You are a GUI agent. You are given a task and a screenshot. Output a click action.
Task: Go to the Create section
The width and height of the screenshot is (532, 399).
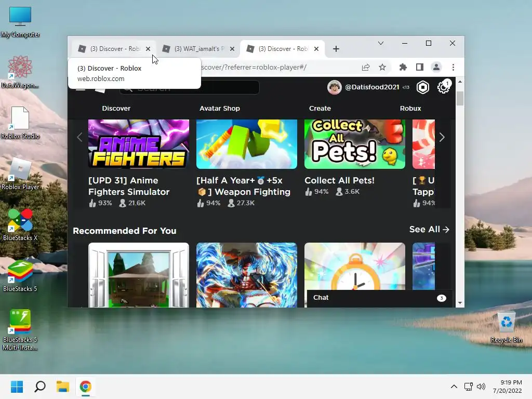pos(320,108)
